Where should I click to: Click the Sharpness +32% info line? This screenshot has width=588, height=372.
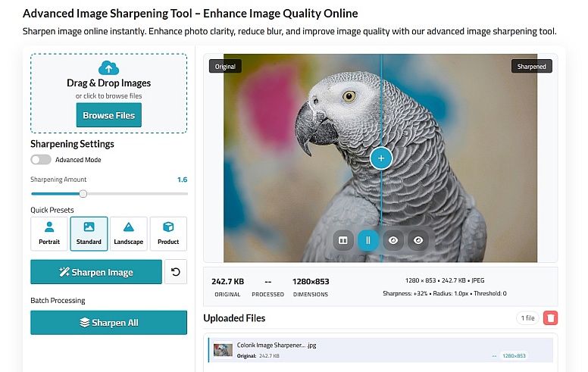(444, 293)
